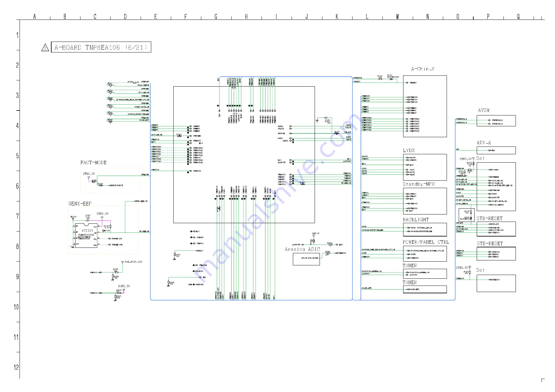The image size is (555, 392).
Task: Click the R1589 resistor going to ground
Action: click(x=113, y=276)
